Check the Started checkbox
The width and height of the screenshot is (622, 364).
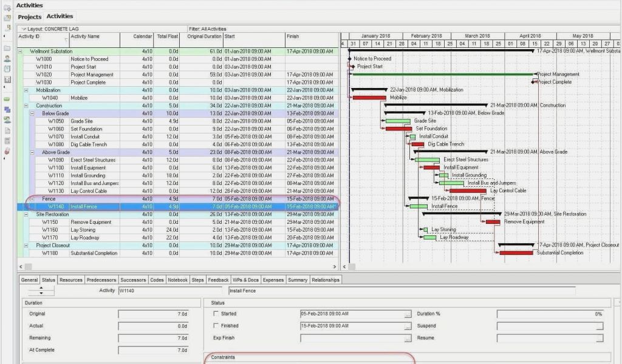[x=216, y=314]
